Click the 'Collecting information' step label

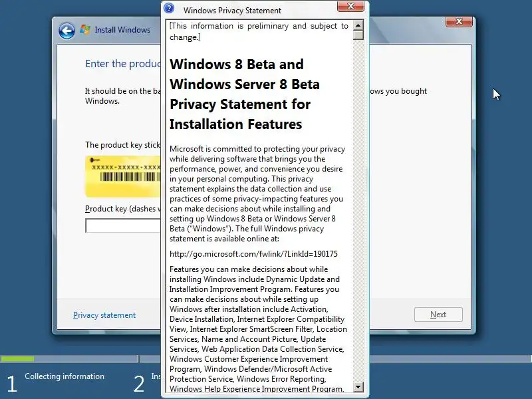click(65, 376)
